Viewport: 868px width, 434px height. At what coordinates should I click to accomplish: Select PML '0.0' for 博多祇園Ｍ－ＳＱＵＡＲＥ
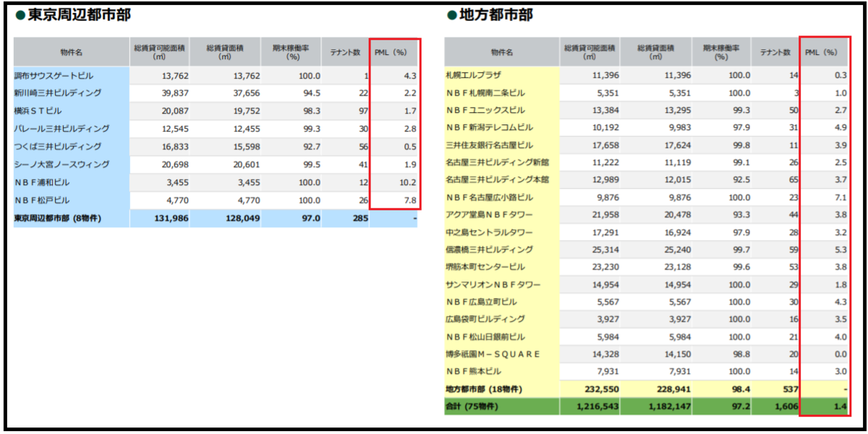(x=841, y=354)
